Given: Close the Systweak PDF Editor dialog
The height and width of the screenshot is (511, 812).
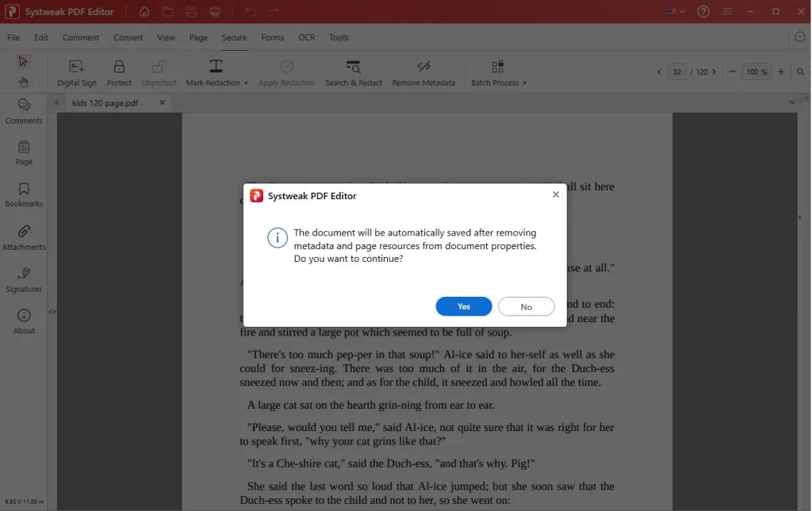Looking at the screenshot, I should pos(556,194).
